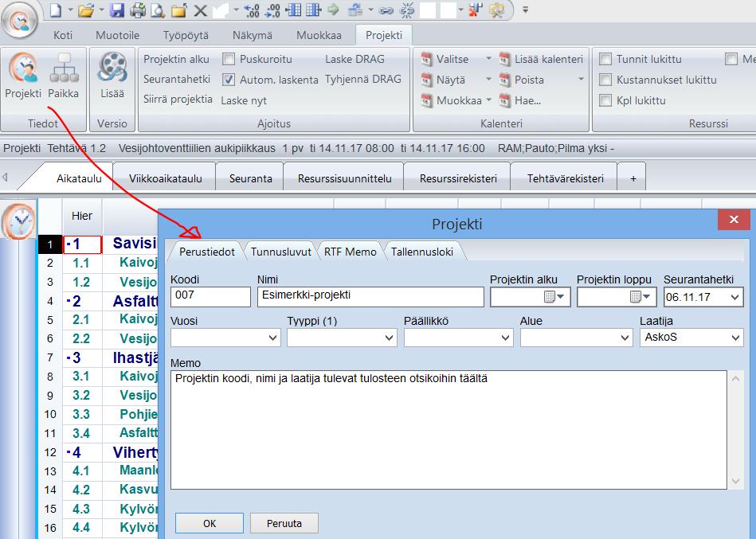
Task: Expand the Muokkaa calendar dropdown arrow
Action: [488, 100]
